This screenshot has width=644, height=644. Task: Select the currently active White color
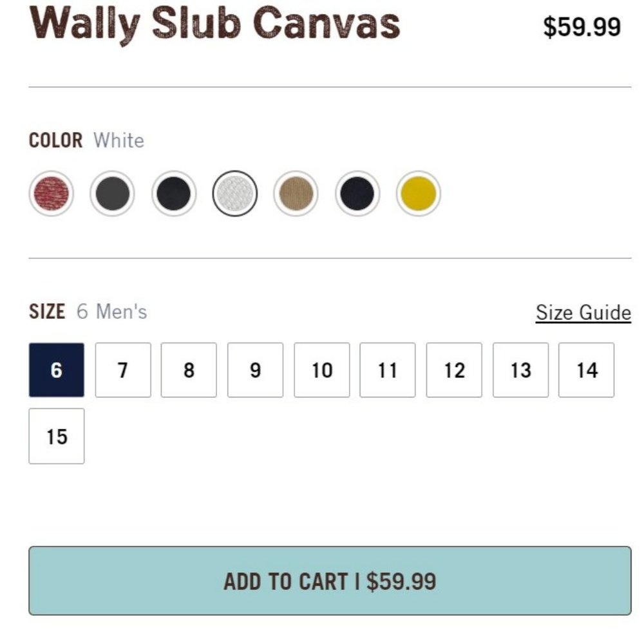[x=234, y=193]
